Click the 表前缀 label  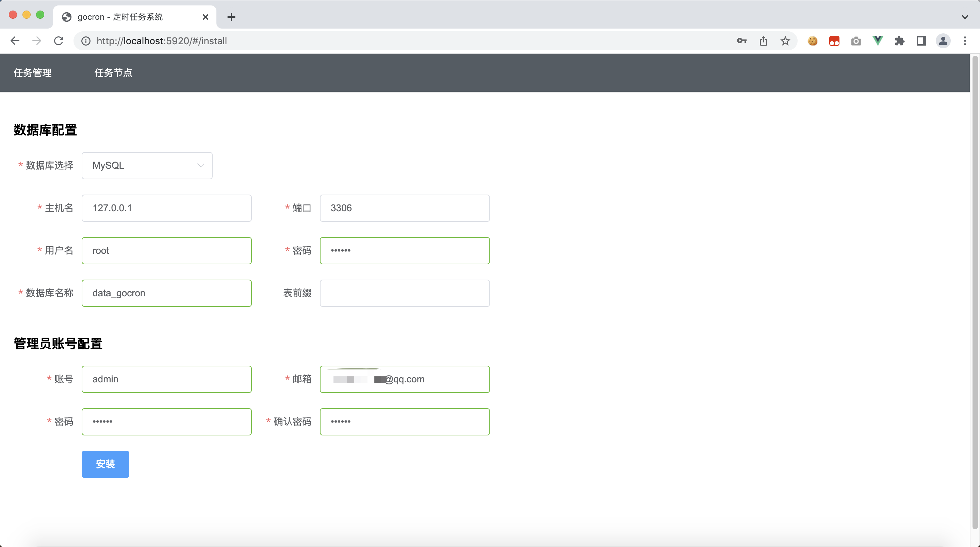click(297, 293)
